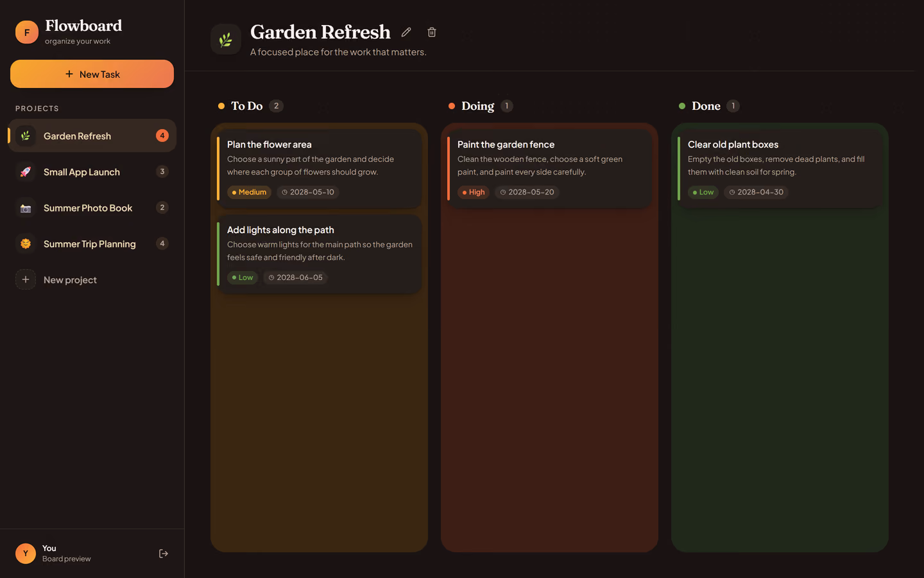Create a task with New Task button
Image resolution: width=924 pixels, height=578 pixels.
(92, 74)
